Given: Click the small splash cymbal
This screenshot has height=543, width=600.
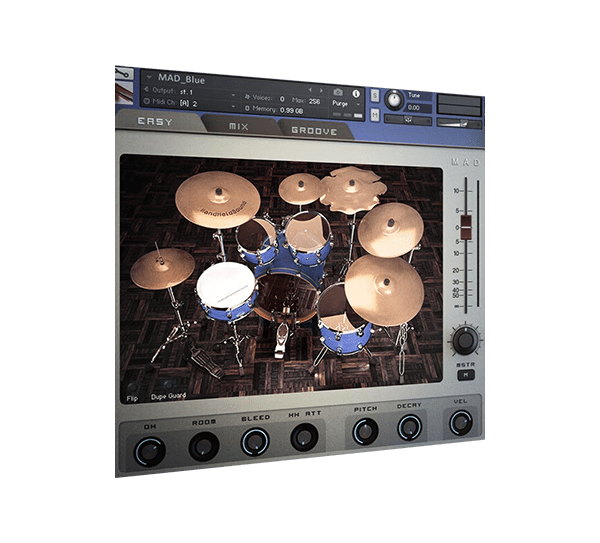Looking at the screenshot, I should [301, 189].
